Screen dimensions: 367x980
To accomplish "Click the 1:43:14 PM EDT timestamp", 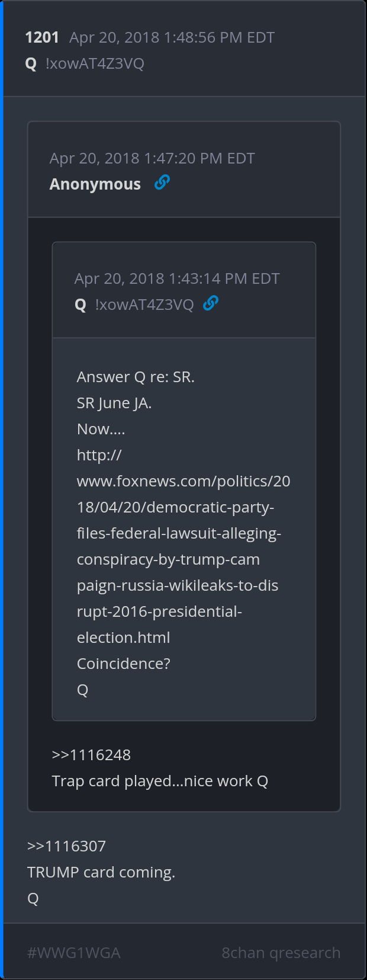I will [177, 278].
